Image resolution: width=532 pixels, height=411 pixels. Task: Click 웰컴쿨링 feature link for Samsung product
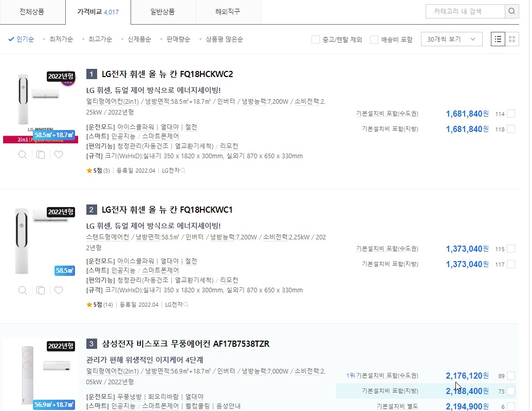point(197,406)
